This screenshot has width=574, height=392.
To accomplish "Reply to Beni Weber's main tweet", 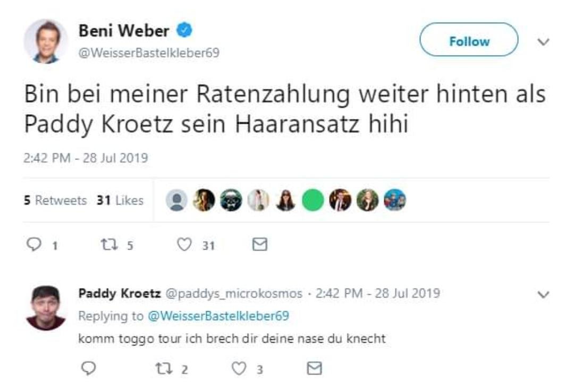I will click(x=34, y=244).
